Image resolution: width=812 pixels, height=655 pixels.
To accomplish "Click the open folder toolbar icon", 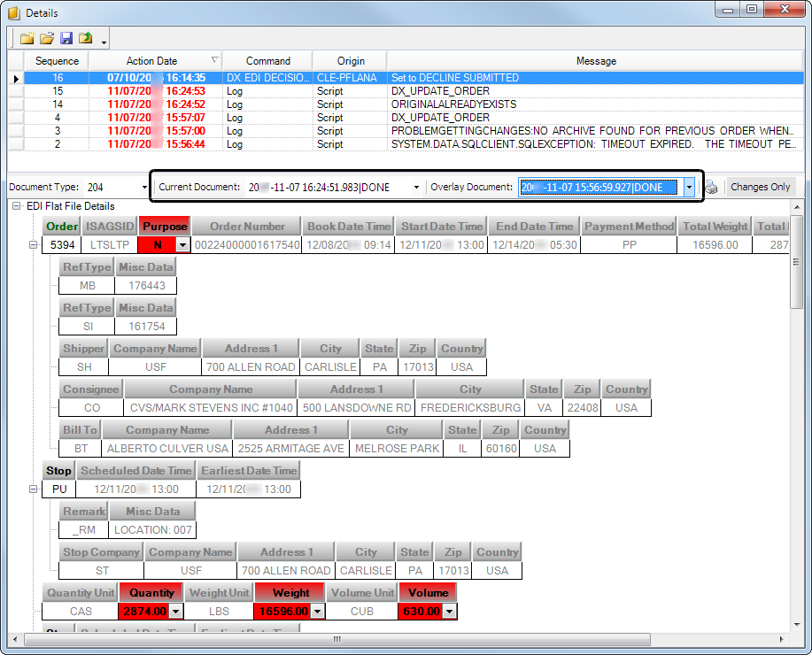I will coord(47,39).
